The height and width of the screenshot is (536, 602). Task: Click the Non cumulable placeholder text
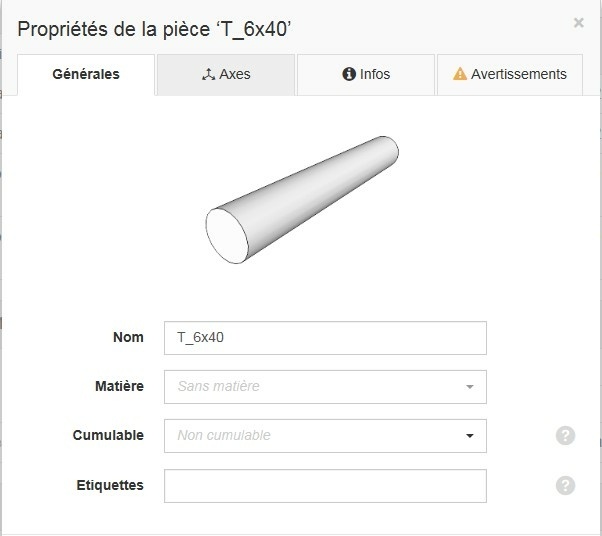(x=224, y=435)
